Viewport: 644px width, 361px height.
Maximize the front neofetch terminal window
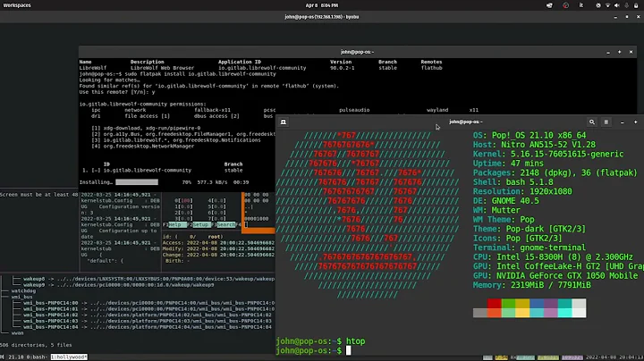[x=635, y=122]
